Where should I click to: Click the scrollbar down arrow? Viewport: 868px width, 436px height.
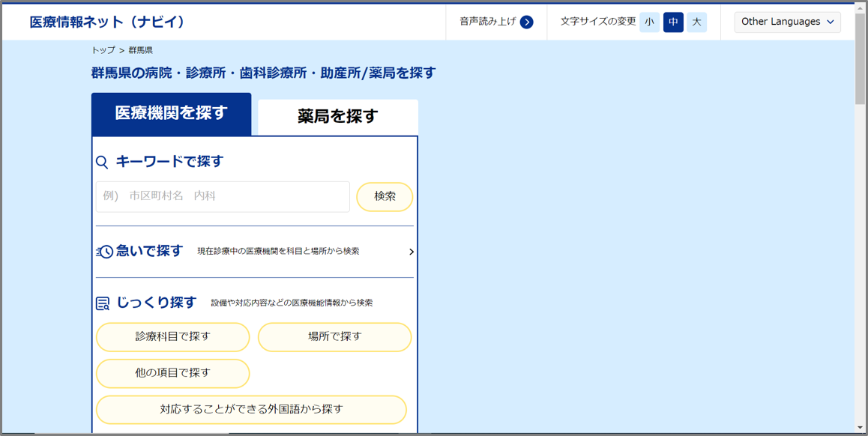point(860,428)
